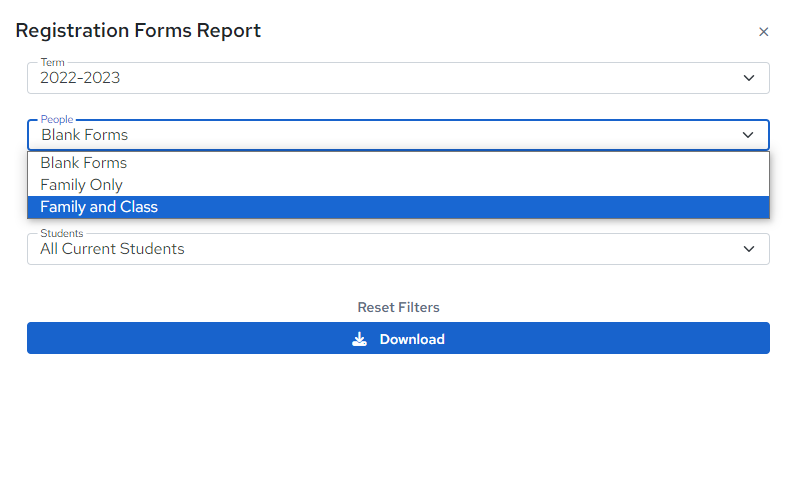Click the All Current Students value
The width and height of the screenshot is (797, 504).
(112, 249)
